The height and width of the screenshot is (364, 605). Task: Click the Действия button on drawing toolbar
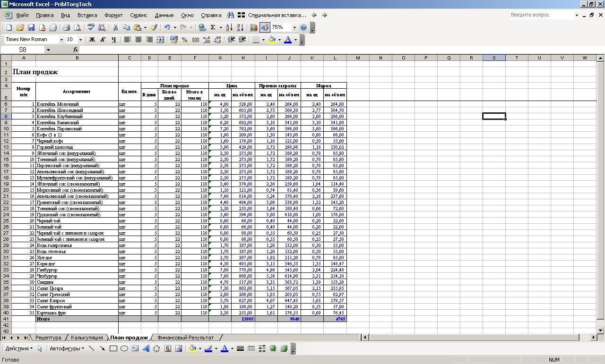click(19, 348)
